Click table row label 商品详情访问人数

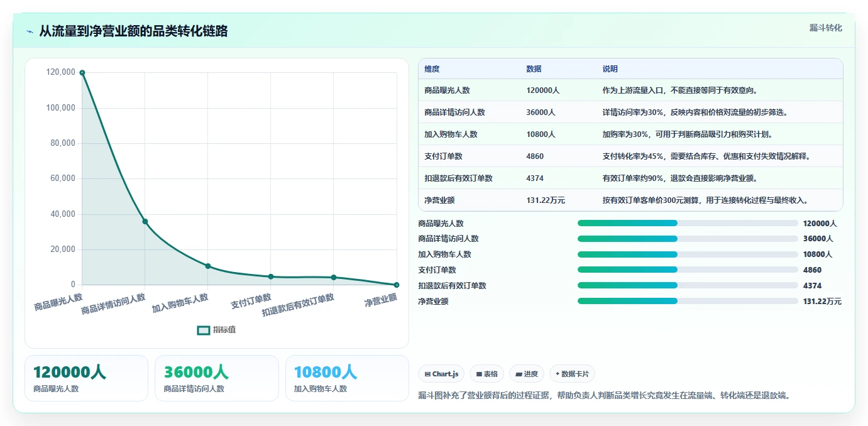click(454, 112)
